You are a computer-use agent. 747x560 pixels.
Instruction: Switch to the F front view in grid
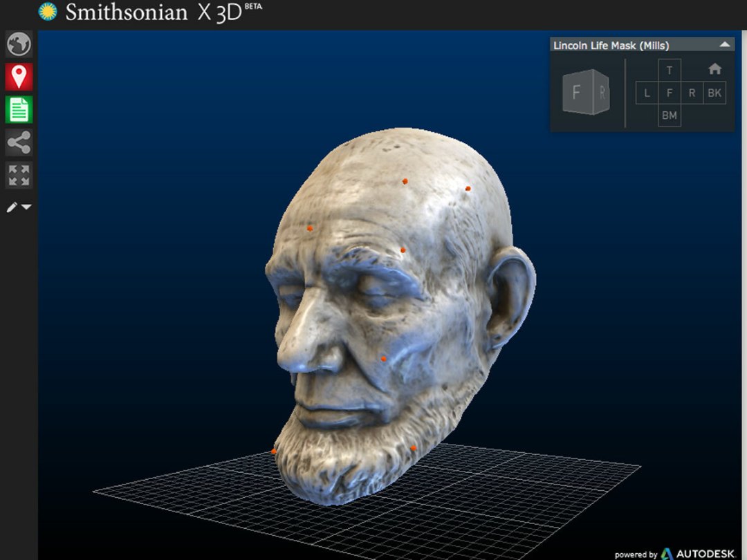[670, 93]
